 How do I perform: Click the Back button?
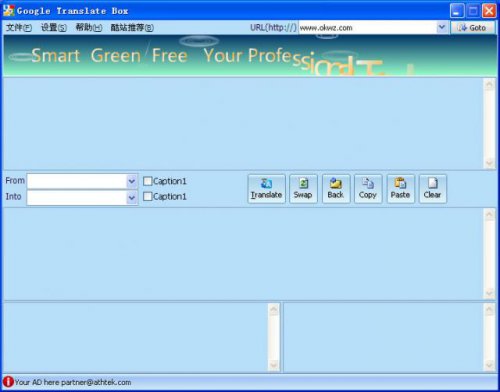tap(336, 189)
